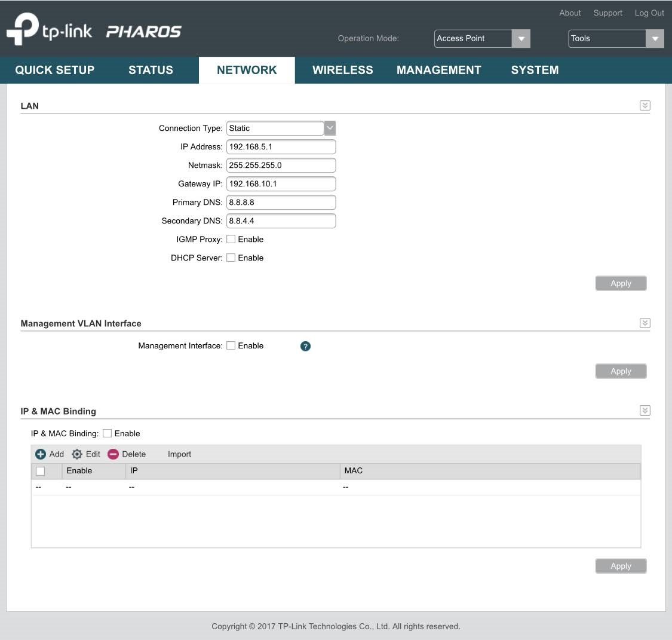The width and height of the screenshot is (672, 640).
Task: Click Log Out
Action: (649, 13)
